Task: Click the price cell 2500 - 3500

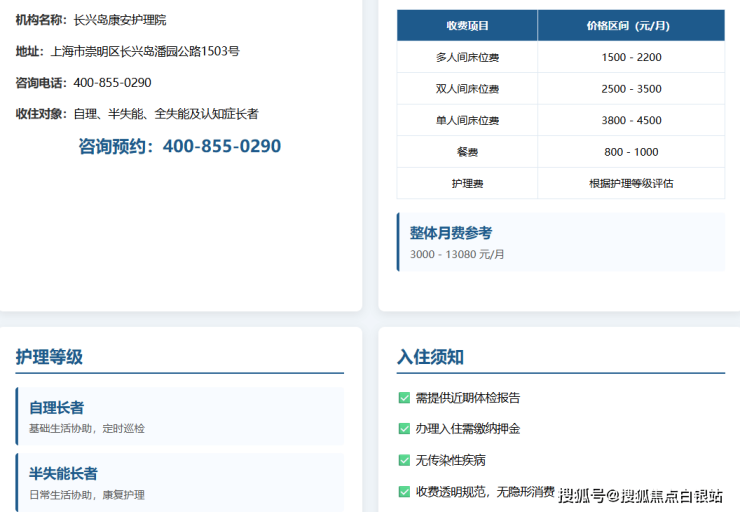Action: 631,89
